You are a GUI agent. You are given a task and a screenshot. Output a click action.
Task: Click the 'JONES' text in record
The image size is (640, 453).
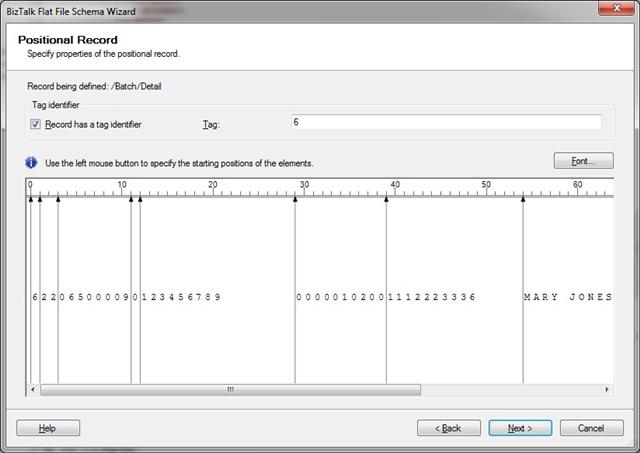(x=591, y=297)
